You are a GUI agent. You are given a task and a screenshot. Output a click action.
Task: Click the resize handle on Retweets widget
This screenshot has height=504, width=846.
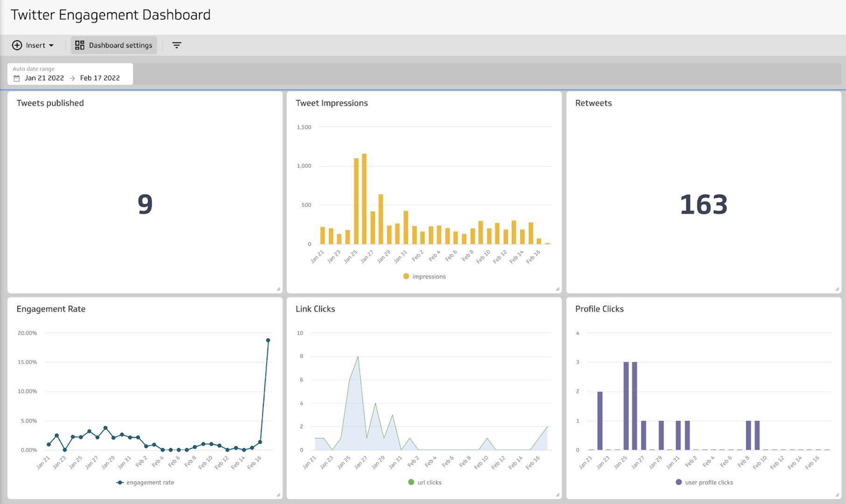click(837, 289)
